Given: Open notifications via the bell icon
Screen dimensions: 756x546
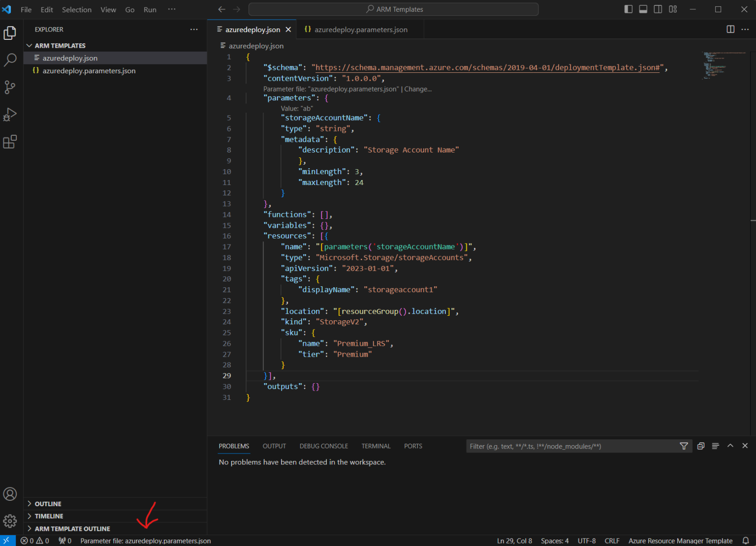Looking at the screenshot, I should pyautogui.click(x=746, y=541).
